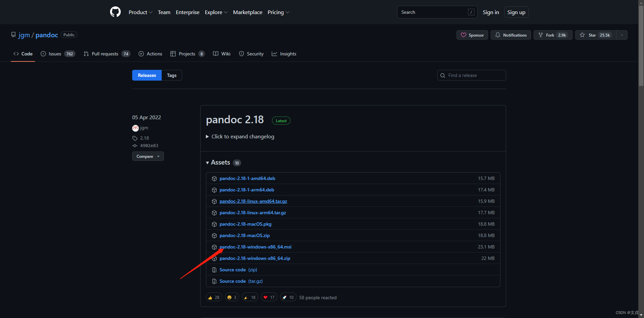The width and height of the screenshot is (644, 318).
Task: Open the Issues tab
Action: (58, 54)
